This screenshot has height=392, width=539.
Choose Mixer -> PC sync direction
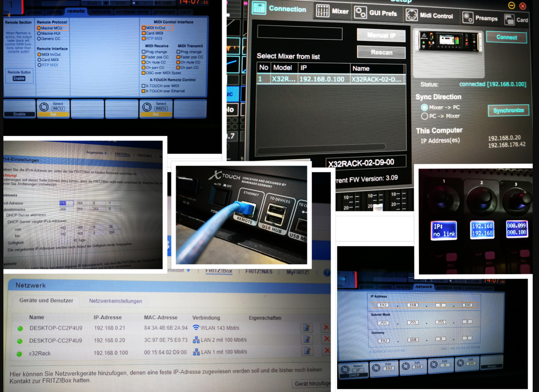[424, 107]
